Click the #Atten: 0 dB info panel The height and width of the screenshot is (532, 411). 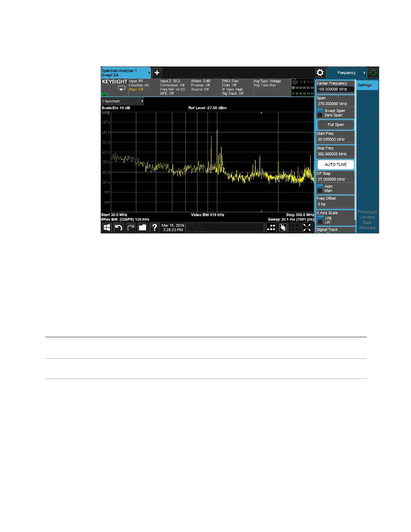click(206, 87)
